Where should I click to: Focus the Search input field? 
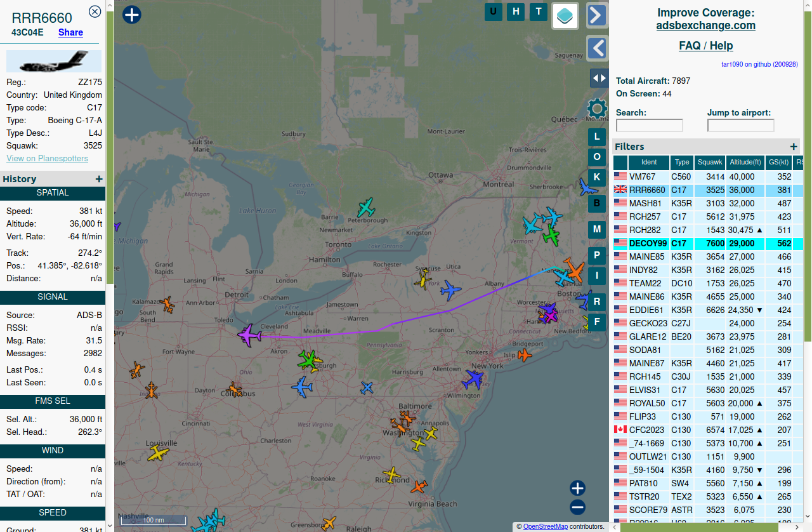[x=649, y=125]
